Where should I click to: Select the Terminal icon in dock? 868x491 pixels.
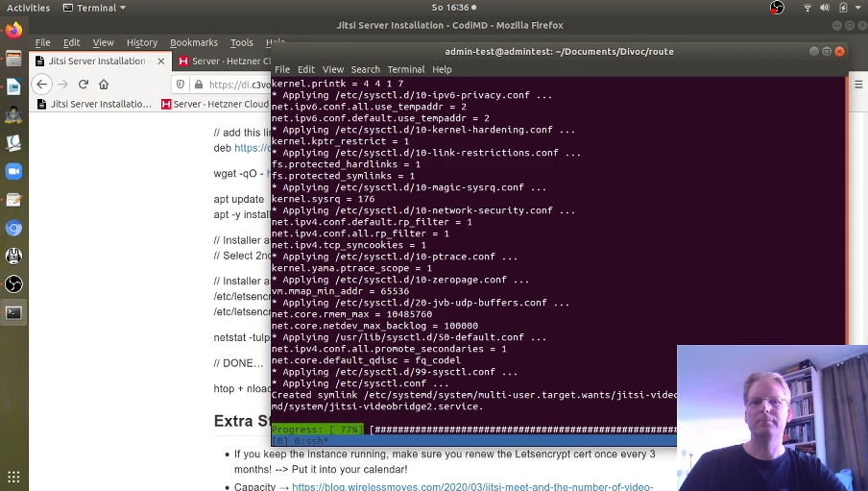13,312
